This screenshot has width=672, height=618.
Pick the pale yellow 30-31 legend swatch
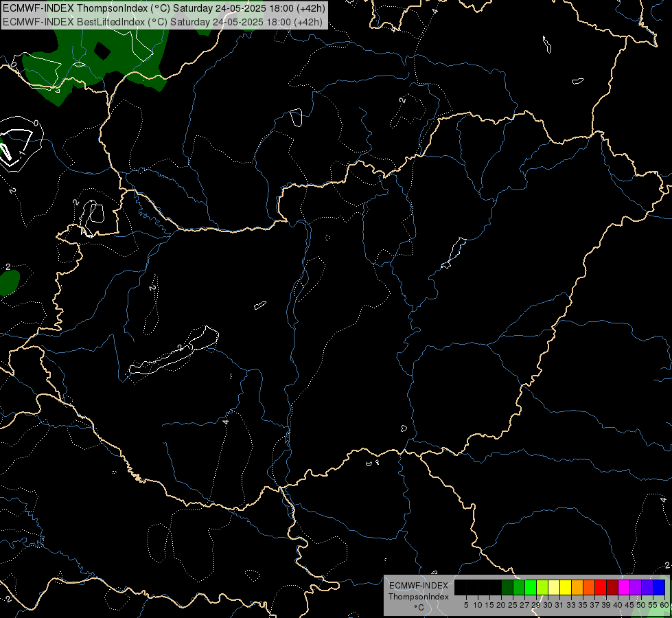(x=554, y=587)
